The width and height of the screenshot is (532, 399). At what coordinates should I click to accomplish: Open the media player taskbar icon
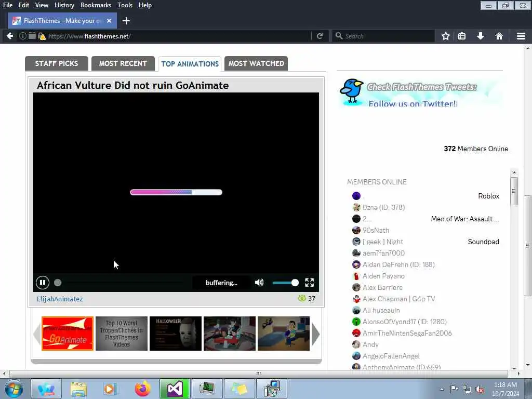110,389
